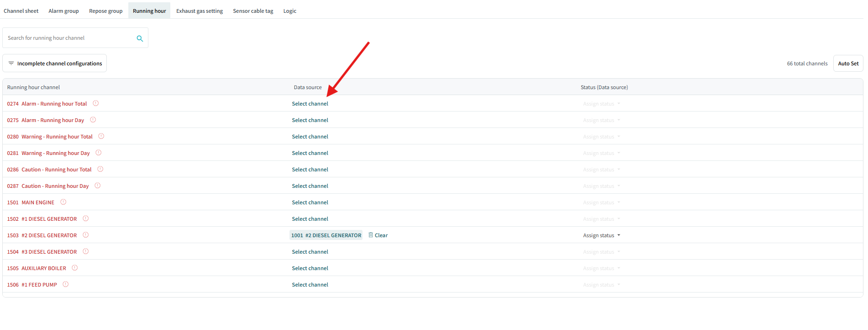The image size is (868, 330).
Task: Click the trash icon beside Clear
Action: [371, 235]
